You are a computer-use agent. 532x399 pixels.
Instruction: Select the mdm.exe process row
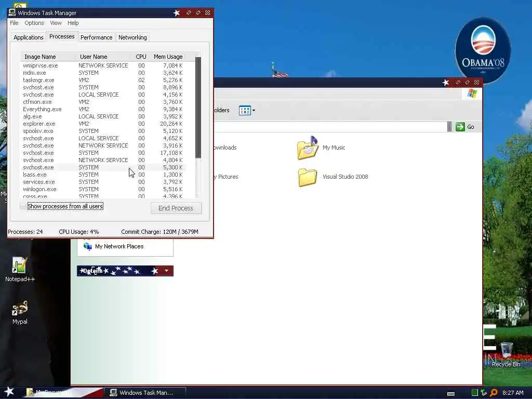(103, 73)
